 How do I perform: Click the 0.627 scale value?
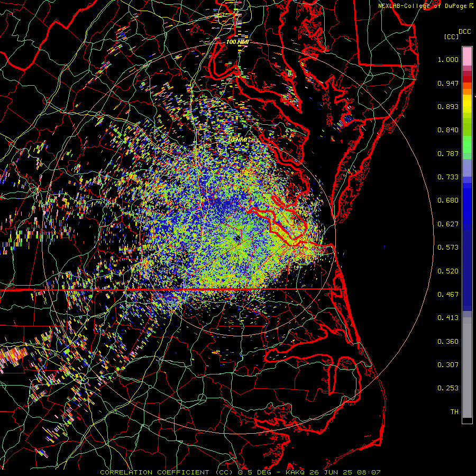pos(448,224)
